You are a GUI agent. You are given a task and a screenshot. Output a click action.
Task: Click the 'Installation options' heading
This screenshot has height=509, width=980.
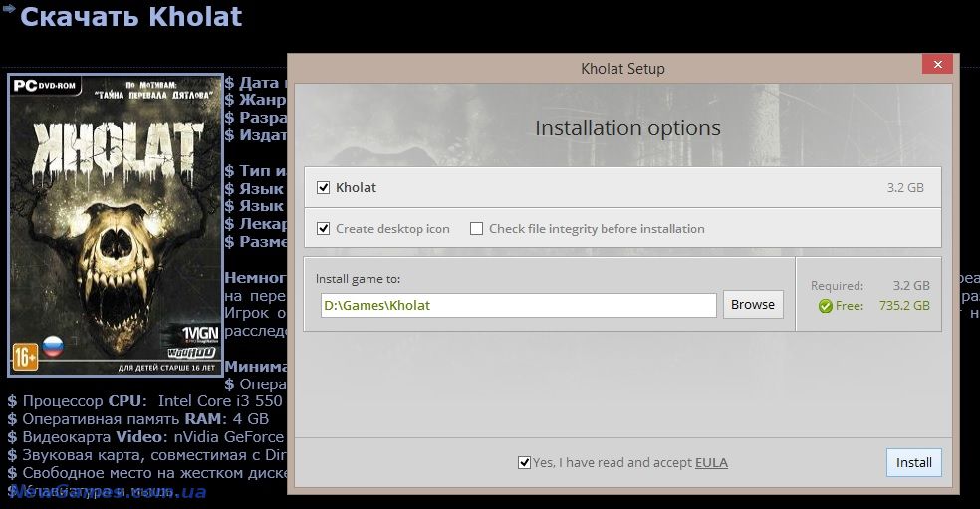pyautogui.click(x=627, y=128)
